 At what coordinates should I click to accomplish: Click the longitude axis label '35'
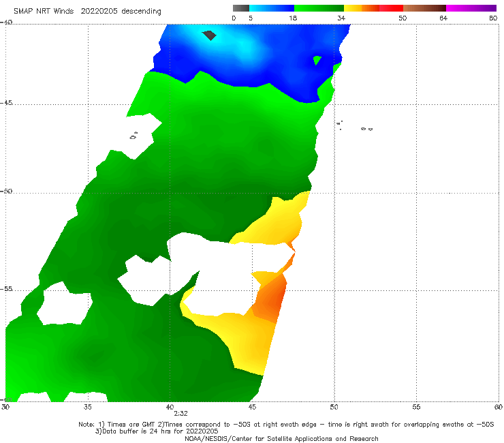(x=88, y=407)
